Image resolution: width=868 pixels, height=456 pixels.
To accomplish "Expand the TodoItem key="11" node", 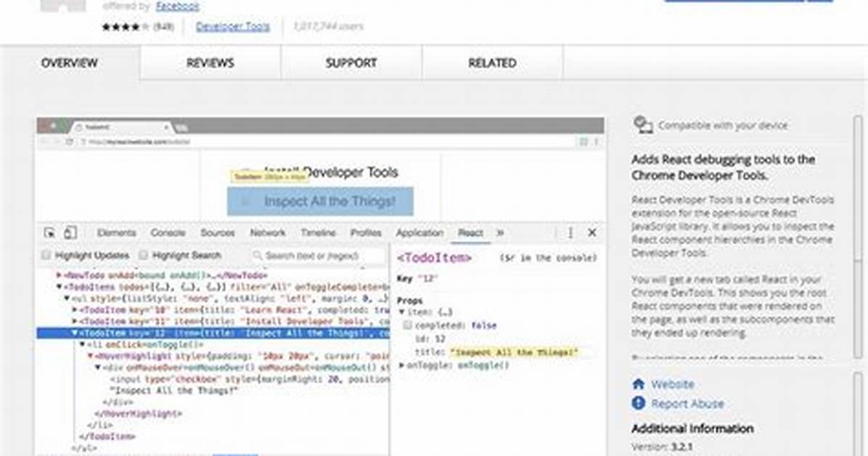I will [x=75, y=322].
